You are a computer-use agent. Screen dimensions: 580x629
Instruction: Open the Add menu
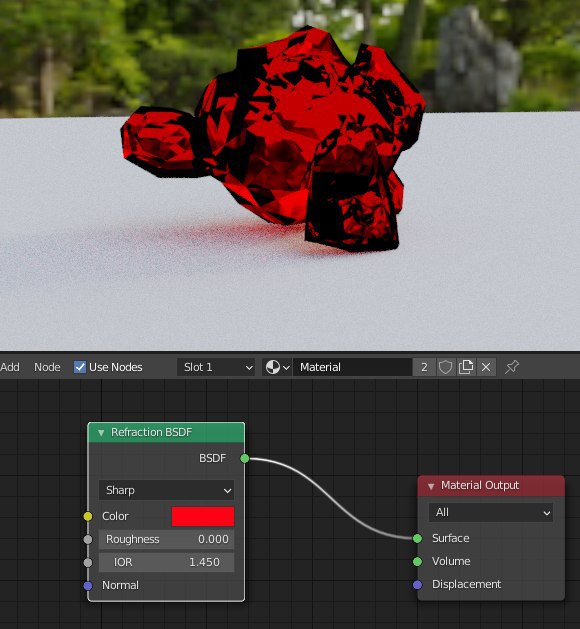10,367
